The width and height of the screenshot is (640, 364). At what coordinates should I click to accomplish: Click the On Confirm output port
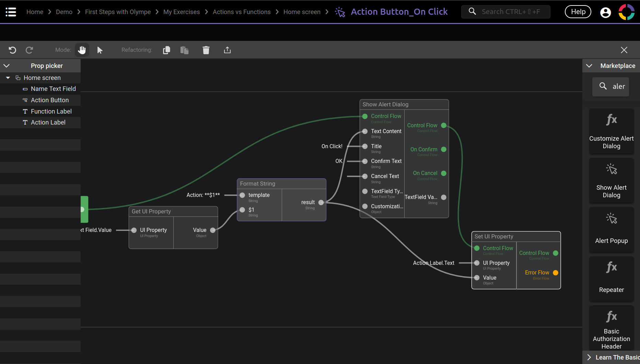click(x=444, y=150)
